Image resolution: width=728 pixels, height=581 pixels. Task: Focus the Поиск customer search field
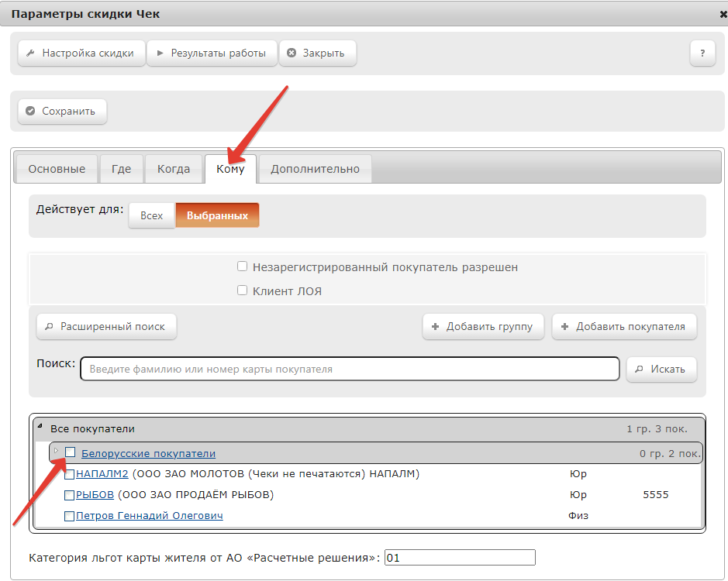(x=350, y=369)
